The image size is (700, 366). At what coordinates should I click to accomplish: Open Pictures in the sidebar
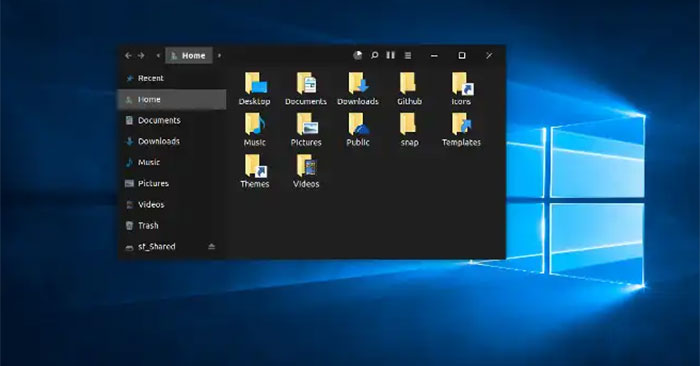172,183
